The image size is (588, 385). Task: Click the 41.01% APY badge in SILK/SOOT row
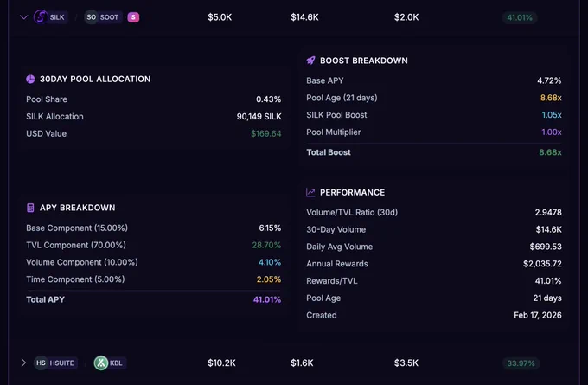pos(520,17)
